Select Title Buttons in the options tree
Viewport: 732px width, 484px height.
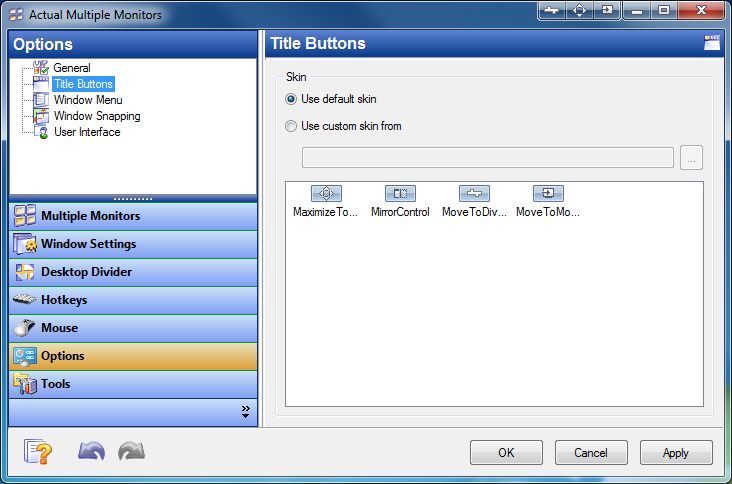(x=84, y=84)
